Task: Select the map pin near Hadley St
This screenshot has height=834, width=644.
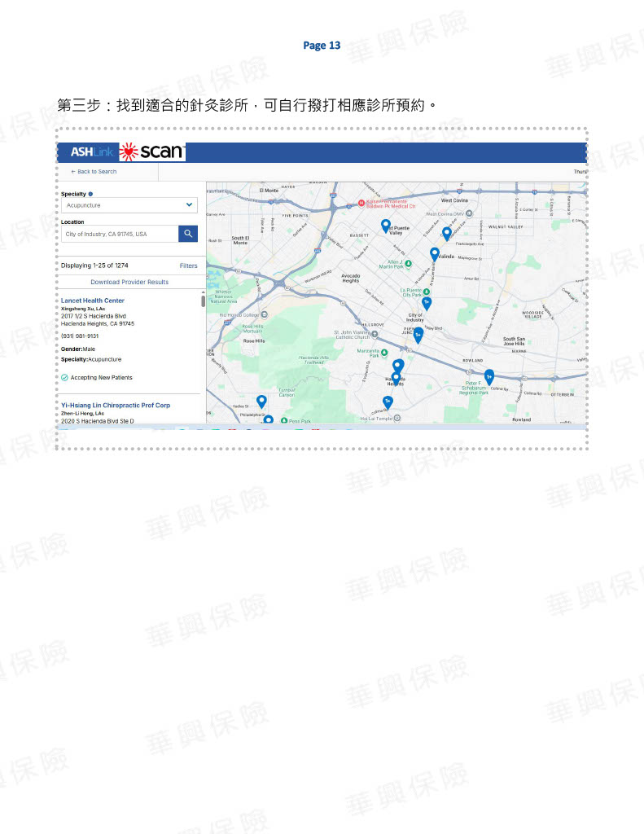Action: [x=261, y=401]
